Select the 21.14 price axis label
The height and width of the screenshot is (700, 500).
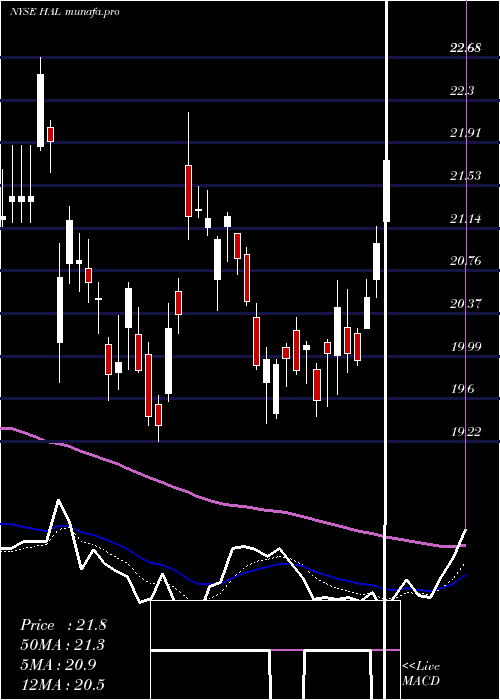[x=466, y=219]
